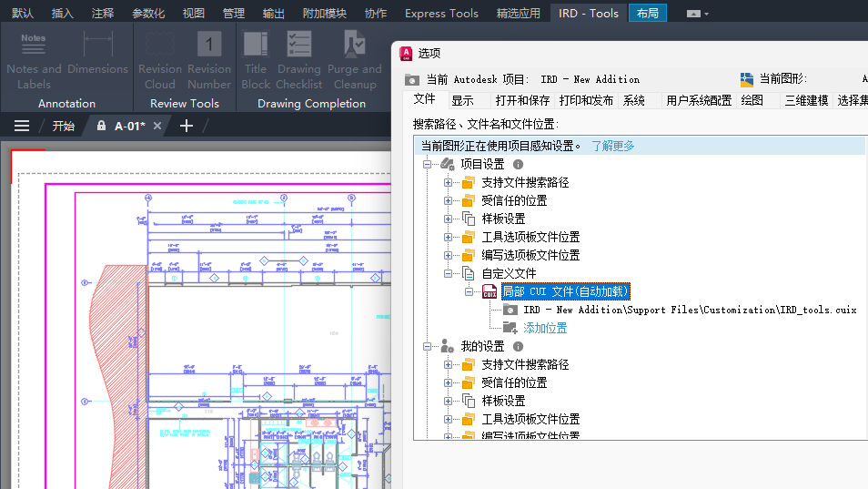Collapse the local CUI file node
This screenshot has height=489, width=868.
tap(469, 291)
